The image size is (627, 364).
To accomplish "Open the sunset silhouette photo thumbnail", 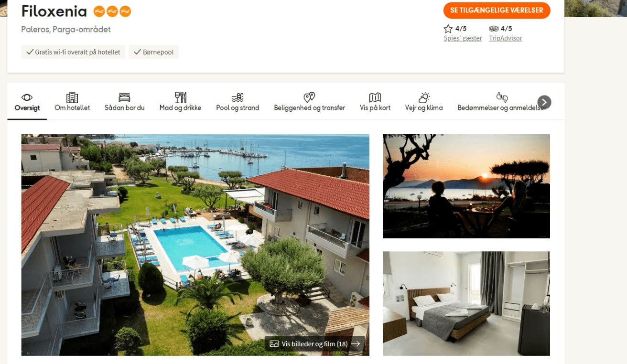I will (x=466, y=186).
